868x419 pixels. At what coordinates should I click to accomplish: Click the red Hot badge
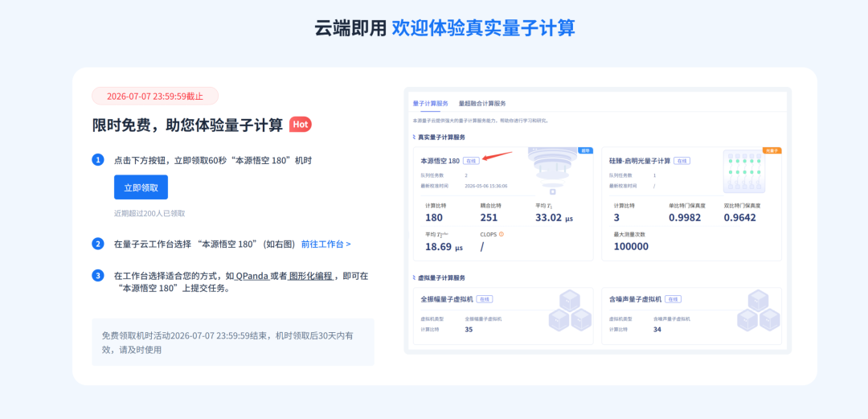[x=301, y=125]
